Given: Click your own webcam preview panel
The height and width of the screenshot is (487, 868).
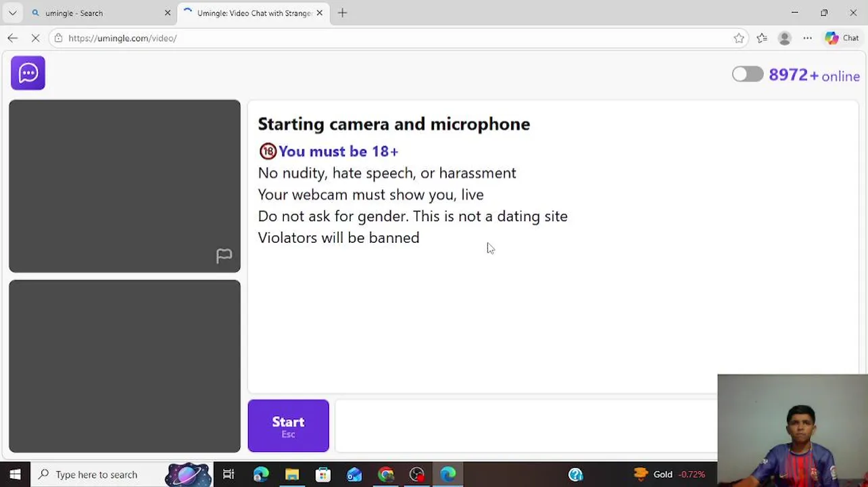Looking at the screenshot, I should pos(124,366).
